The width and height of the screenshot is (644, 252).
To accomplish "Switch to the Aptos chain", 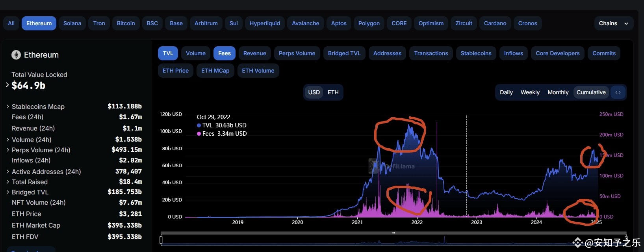I will [339, 23].
